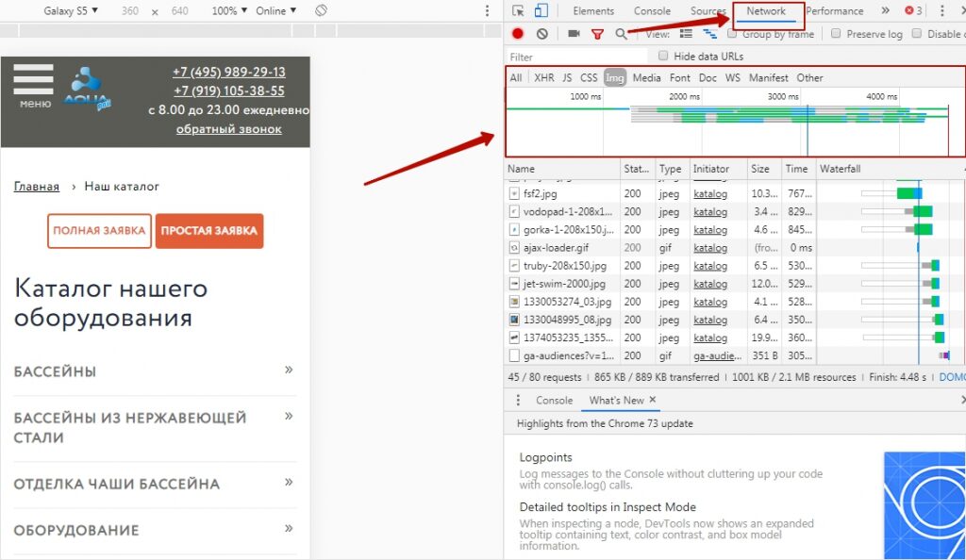Clear the network log
This screenshot has width=966, height=560.
[541, 34]
